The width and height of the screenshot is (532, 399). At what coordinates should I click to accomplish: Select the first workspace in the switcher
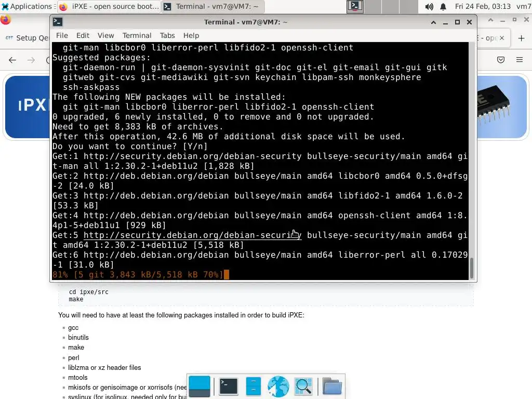click(355, 6)
